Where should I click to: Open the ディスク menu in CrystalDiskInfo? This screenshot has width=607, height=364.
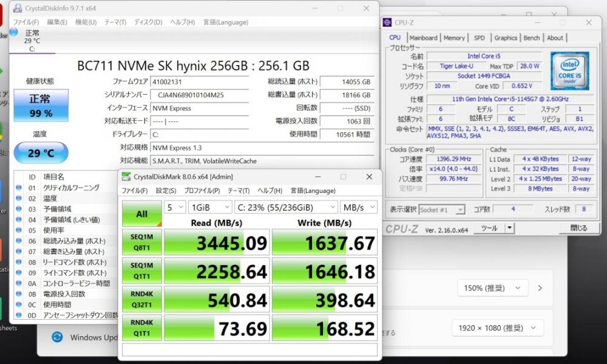click(148, 22)
